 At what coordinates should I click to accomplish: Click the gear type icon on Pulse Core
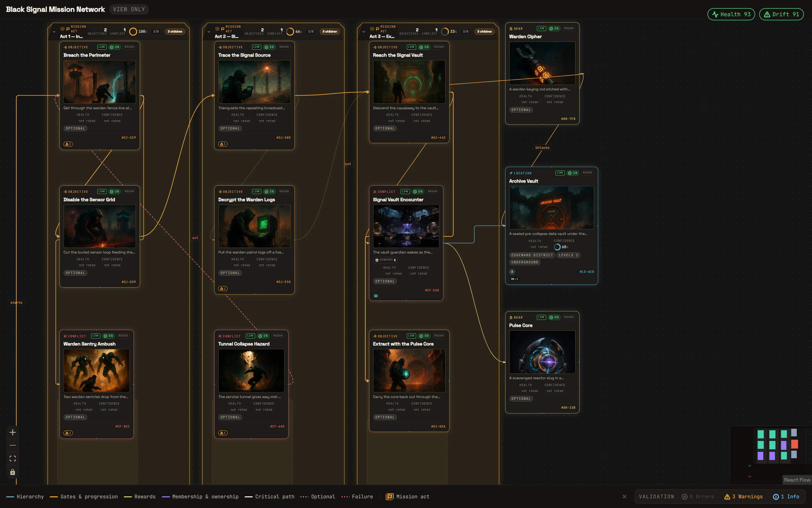(511, 317)
